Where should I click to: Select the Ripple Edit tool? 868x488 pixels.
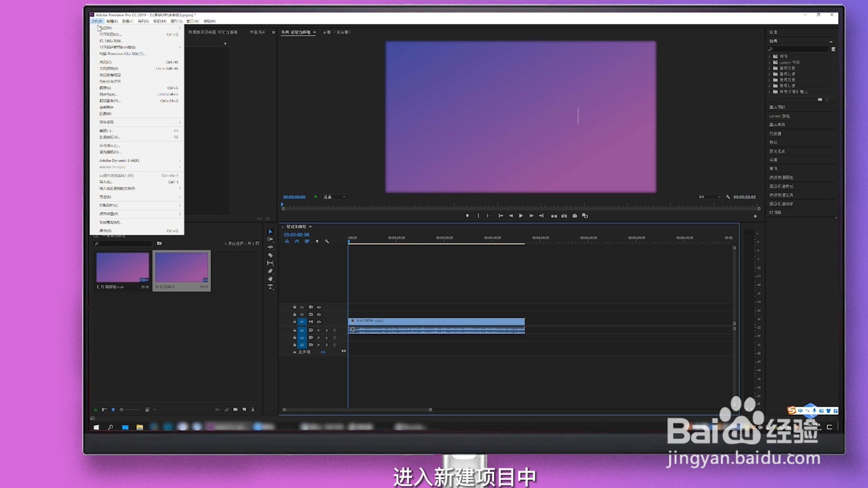click(270, 247)
